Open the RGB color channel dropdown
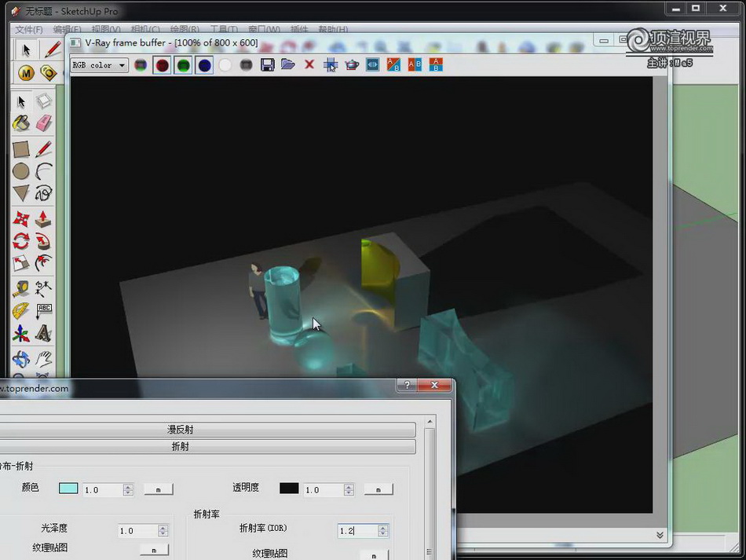746x560 pixels. [100, 65]
